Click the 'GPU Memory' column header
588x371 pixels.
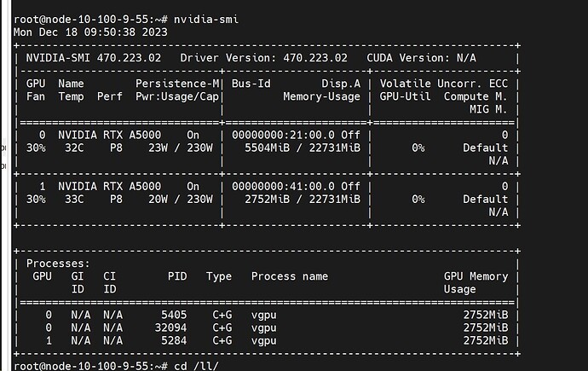pyautogui.click(x=476, y=276)
